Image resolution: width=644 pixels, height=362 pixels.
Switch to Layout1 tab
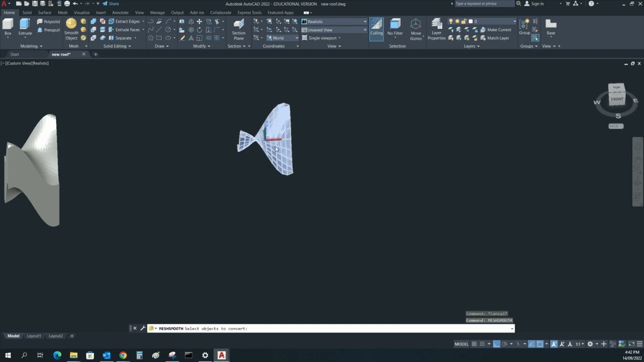(34, 336)
